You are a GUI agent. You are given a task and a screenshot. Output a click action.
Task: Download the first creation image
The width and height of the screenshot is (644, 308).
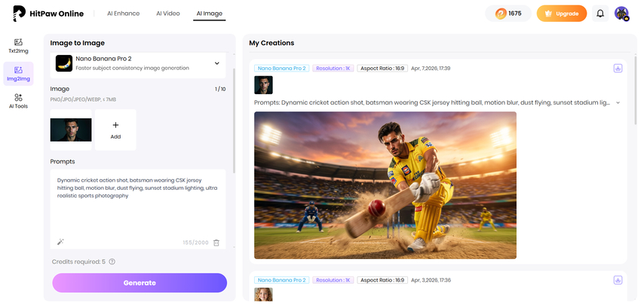coord(618,68)
